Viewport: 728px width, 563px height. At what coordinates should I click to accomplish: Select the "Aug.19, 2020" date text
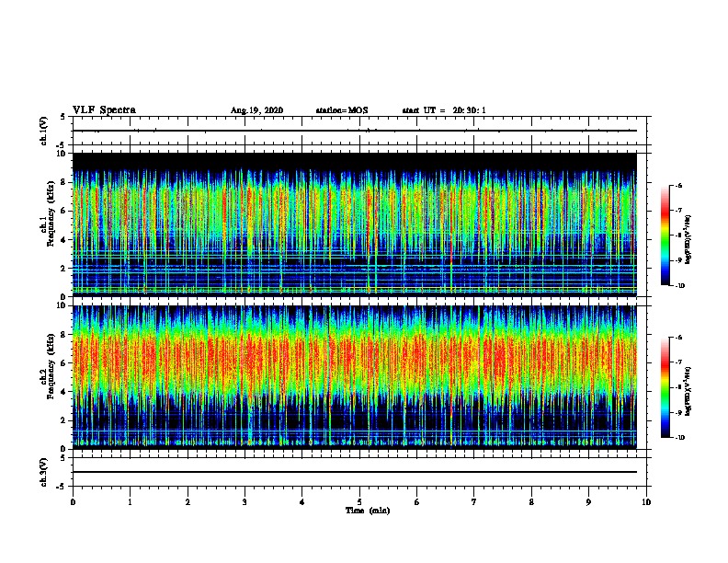tap(256, 110)
